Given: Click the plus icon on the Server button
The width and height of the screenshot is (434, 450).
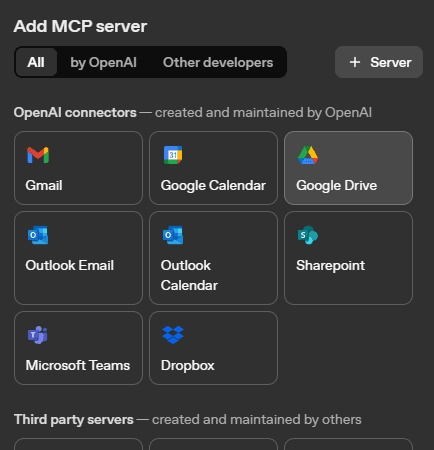Looking at the screenshot, I should tap(355, 62).
